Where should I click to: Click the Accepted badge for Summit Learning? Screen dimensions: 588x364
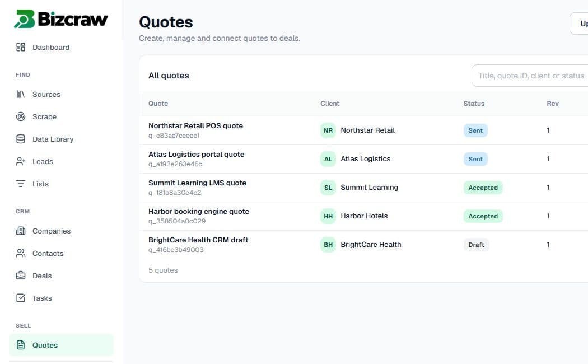pos(483,188)
